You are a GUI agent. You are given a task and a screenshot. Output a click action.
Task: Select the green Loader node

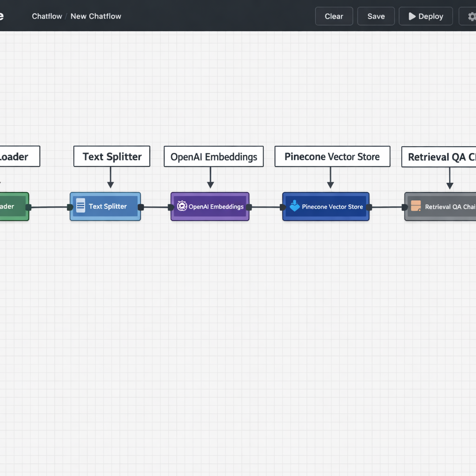(x=12, y=206)
